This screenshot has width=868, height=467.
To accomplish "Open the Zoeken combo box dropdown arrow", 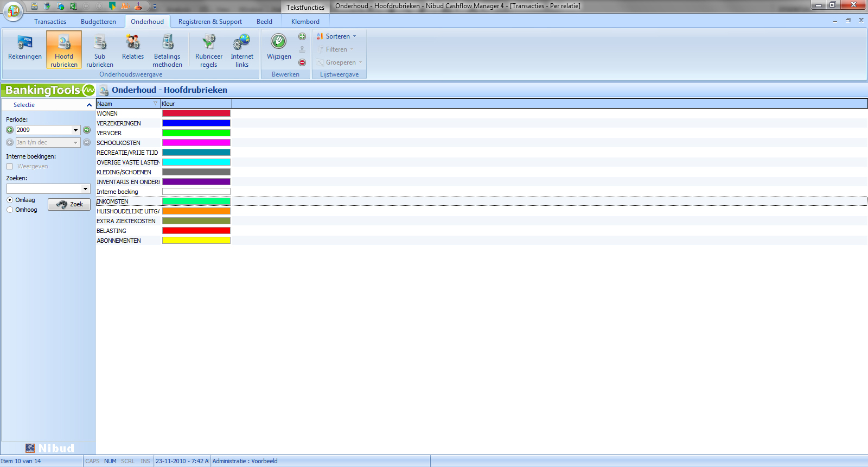I will [85, 189].
